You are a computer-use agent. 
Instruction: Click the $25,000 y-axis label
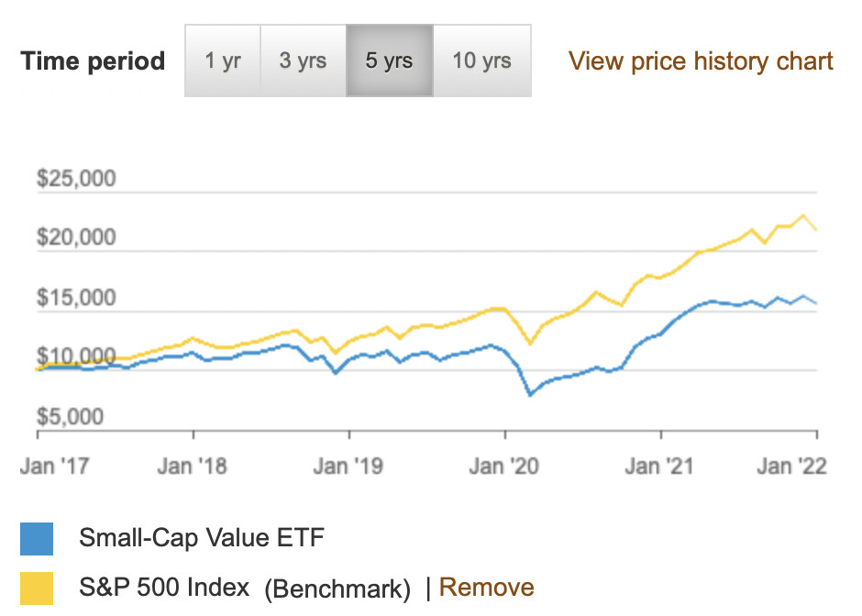click(76, 178)
